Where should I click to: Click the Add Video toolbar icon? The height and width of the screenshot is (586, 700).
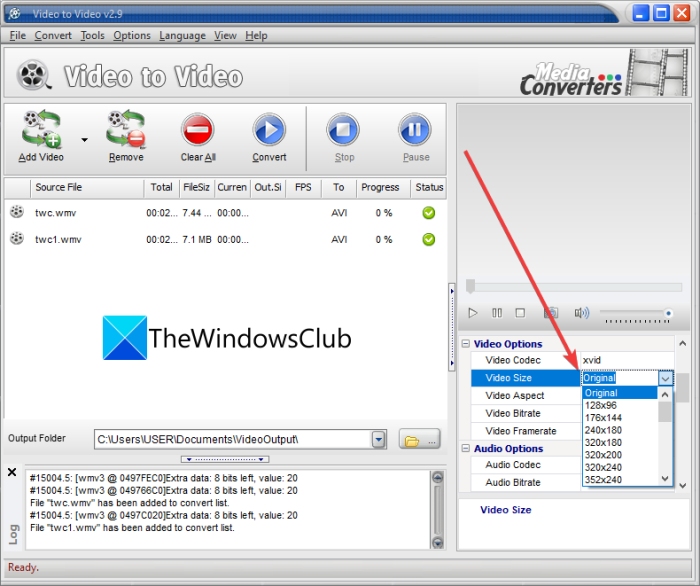pos(42,129)
